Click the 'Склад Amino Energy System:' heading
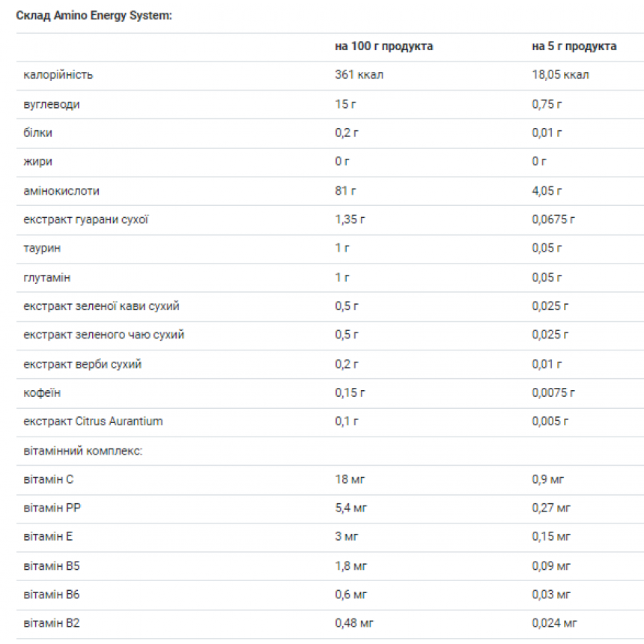The width and height of the screenshot is (644, 644). pos(94,16)
